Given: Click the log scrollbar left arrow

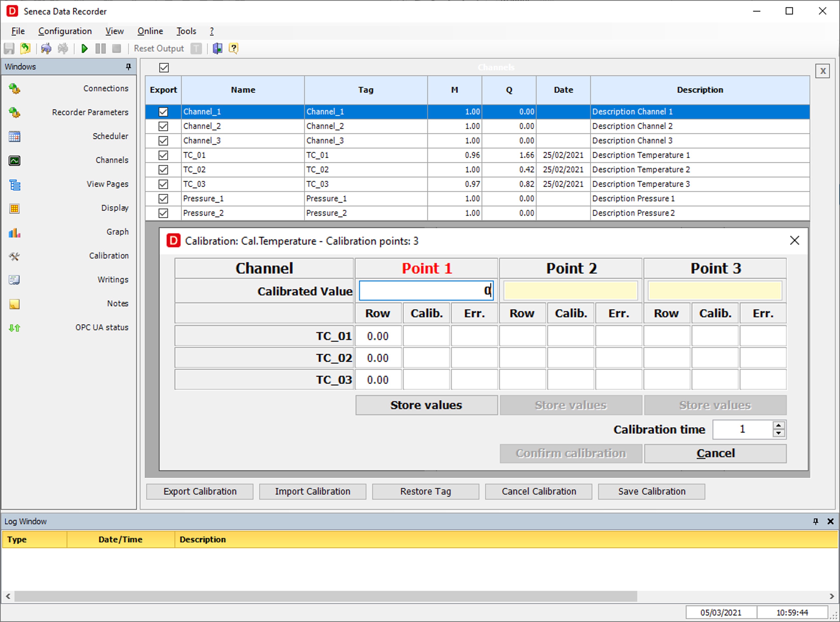Looking at the screenshot, I should point(8,596).
